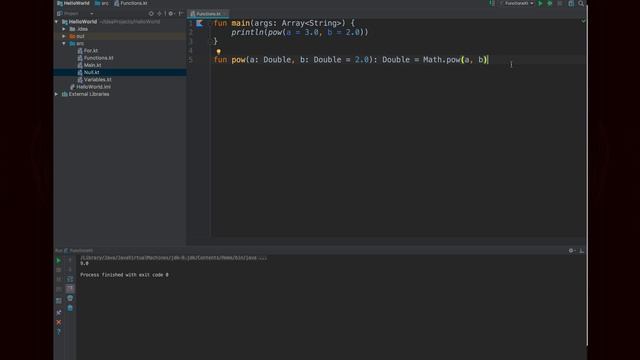Screen dimensions: 640x360
Task: Click the src breadcrumb in navigation bar
Action: [102, 3]
